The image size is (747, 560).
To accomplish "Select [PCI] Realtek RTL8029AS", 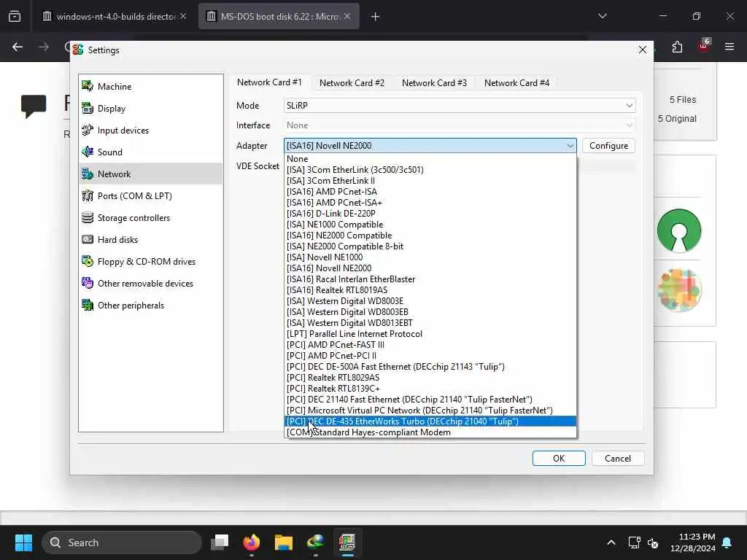I will pyautogui.click(x=430, y=378).
